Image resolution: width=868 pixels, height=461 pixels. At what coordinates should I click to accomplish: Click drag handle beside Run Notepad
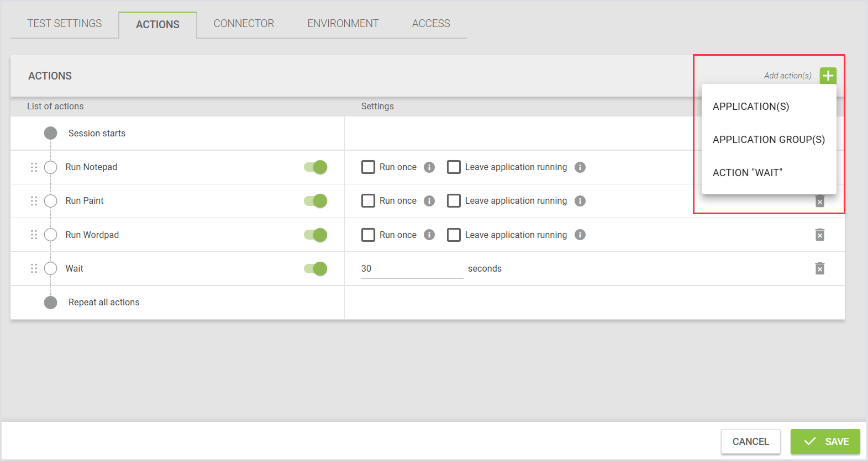click(34, 167)
